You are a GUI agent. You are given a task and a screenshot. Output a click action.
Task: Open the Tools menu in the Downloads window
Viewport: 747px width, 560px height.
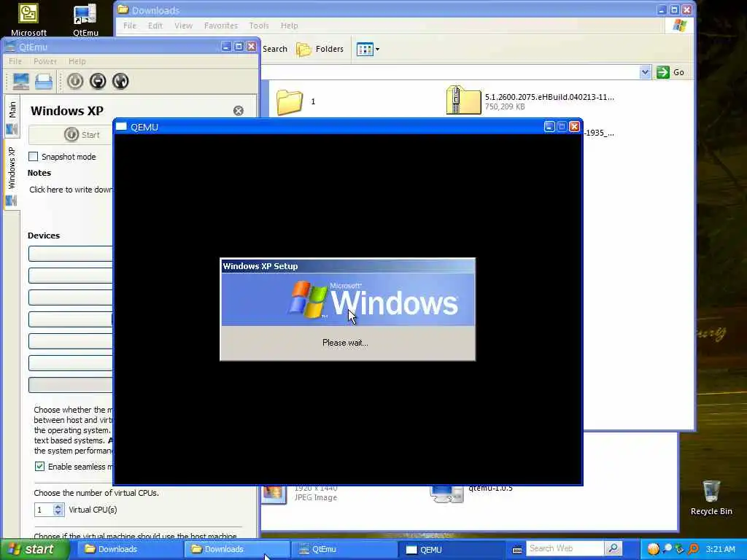click(x=259, y=26)
